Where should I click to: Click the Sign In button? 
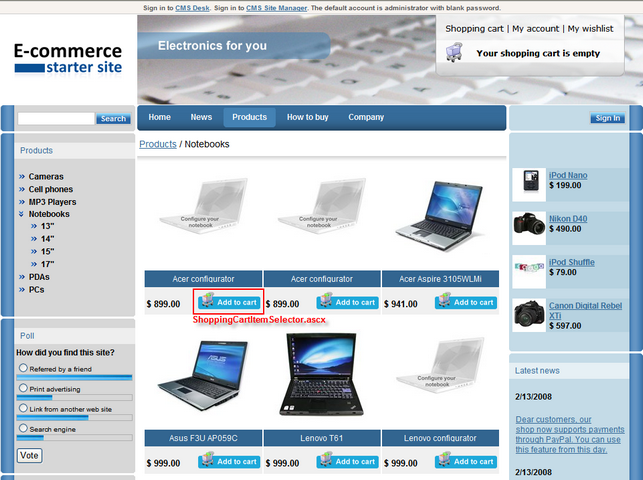(x=608, y=118)
